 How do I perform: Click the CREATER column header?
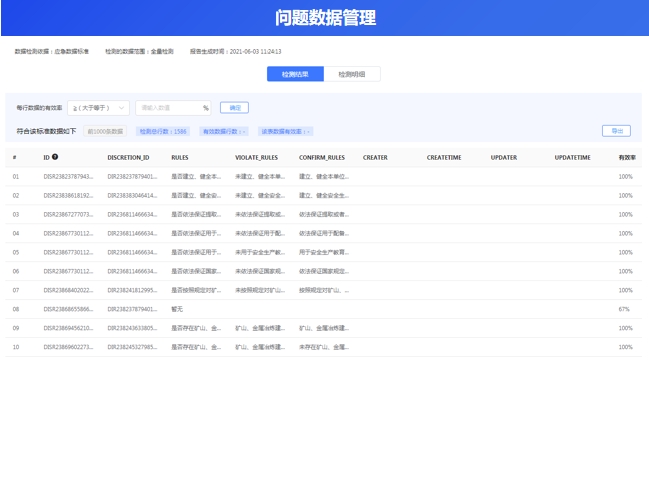pos(375,158)
